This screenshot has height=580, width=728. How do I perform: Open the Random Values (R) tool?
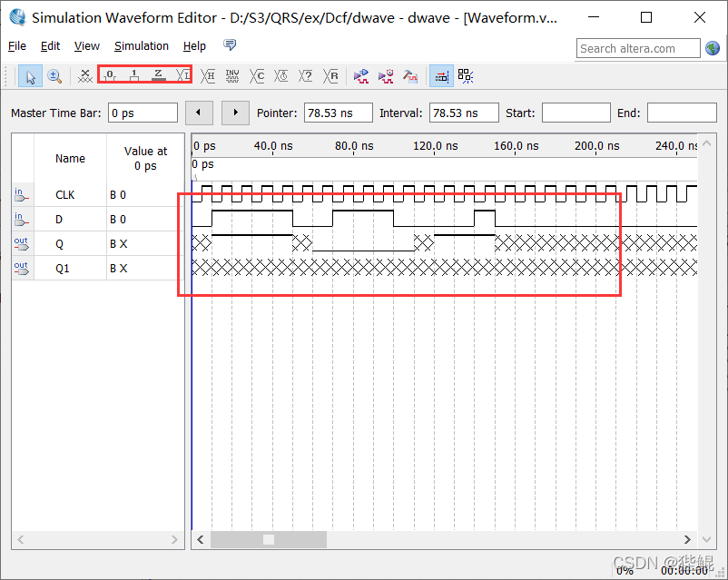[330, 76]
